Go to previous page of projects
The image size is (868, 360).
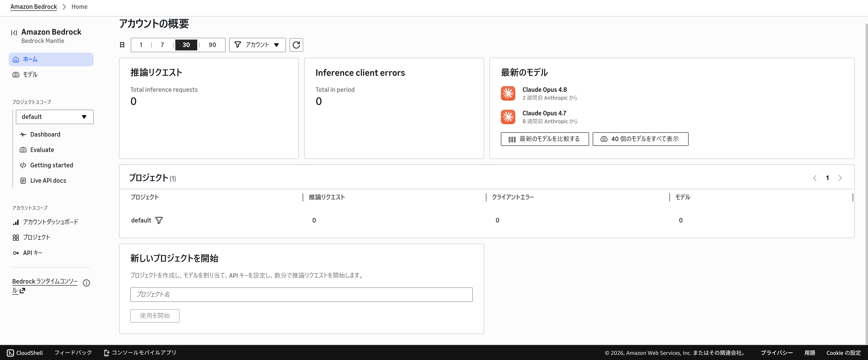pyautogui.click(x=814, y=178)
